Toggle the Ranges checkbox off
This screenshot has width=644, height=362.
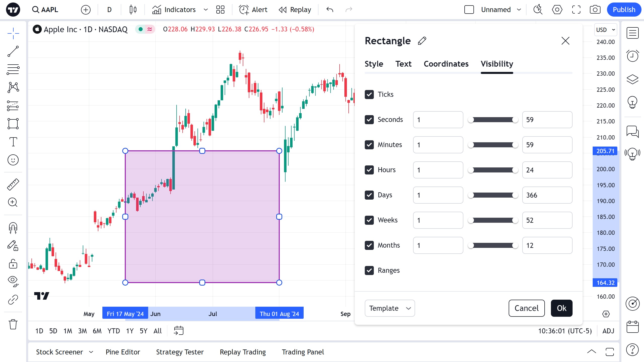(x=369, y=270)
